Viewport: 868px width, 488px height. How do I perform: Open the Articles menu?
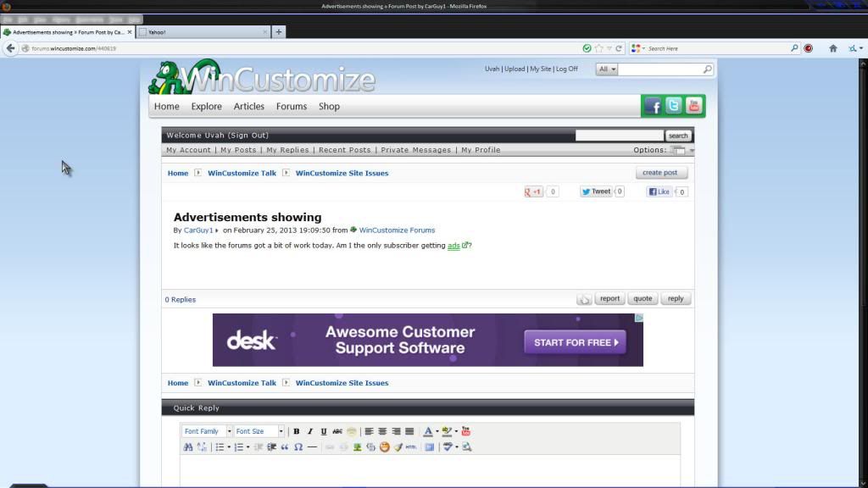point(248,106)
